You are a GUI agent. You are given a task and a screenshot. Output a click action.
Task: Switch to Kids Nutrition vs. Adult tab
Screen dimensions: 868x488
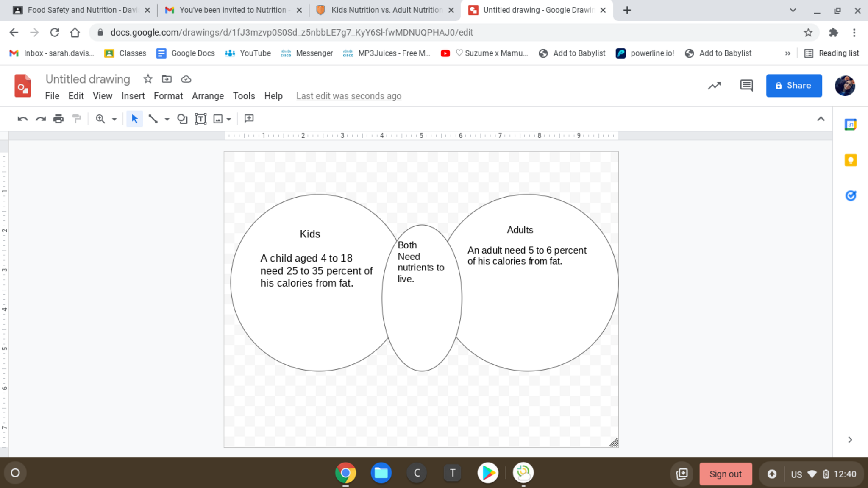click(x=386, y=10)
